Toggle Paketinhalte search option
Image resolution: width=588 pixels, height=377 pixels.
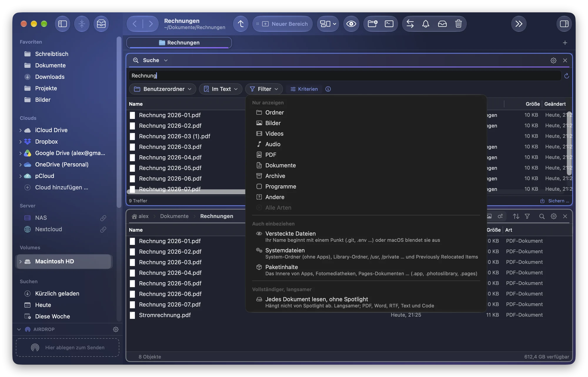click(366, 270)
